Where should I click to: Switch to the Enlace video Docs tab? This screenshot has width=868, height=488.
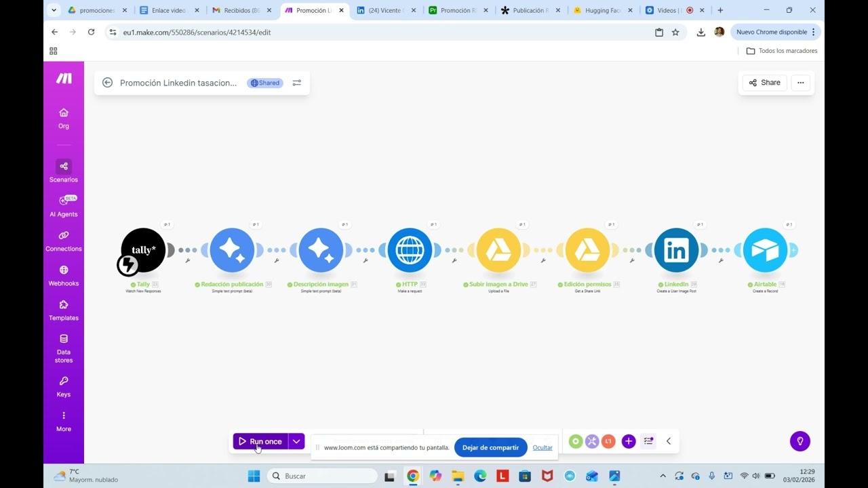click(x=169, y=10)
